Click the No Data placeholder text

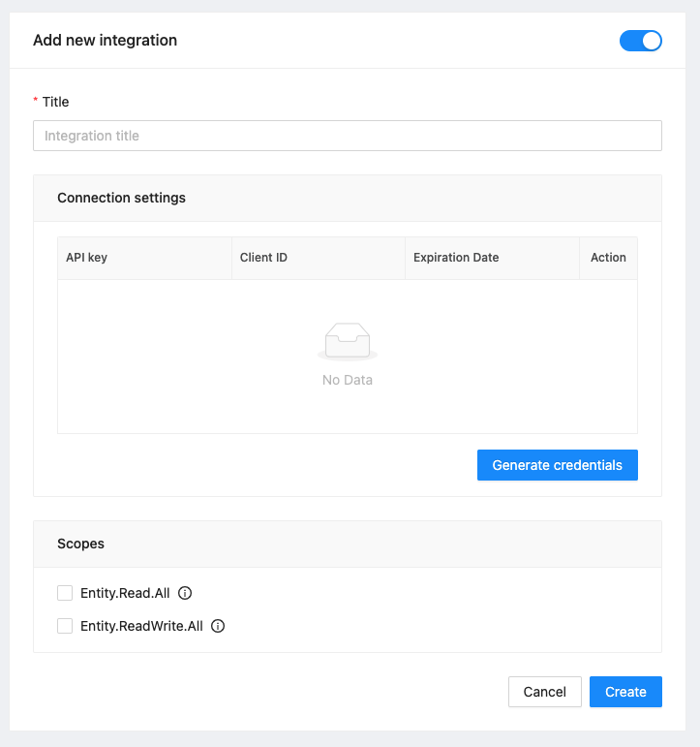click(348, 380)
